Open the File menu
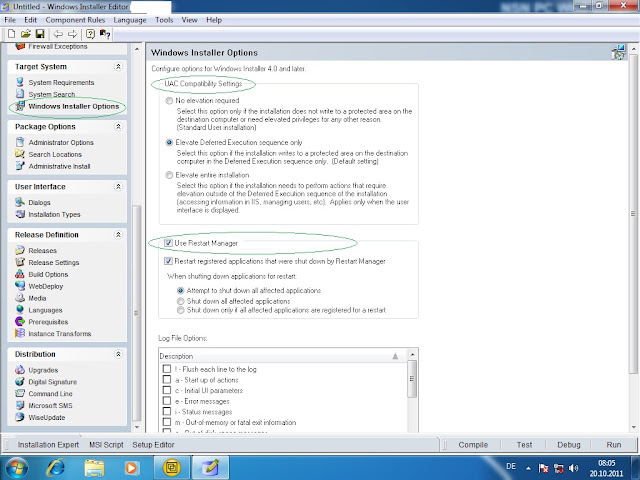The height and width of the screenshot is (480, 640). 10,20
